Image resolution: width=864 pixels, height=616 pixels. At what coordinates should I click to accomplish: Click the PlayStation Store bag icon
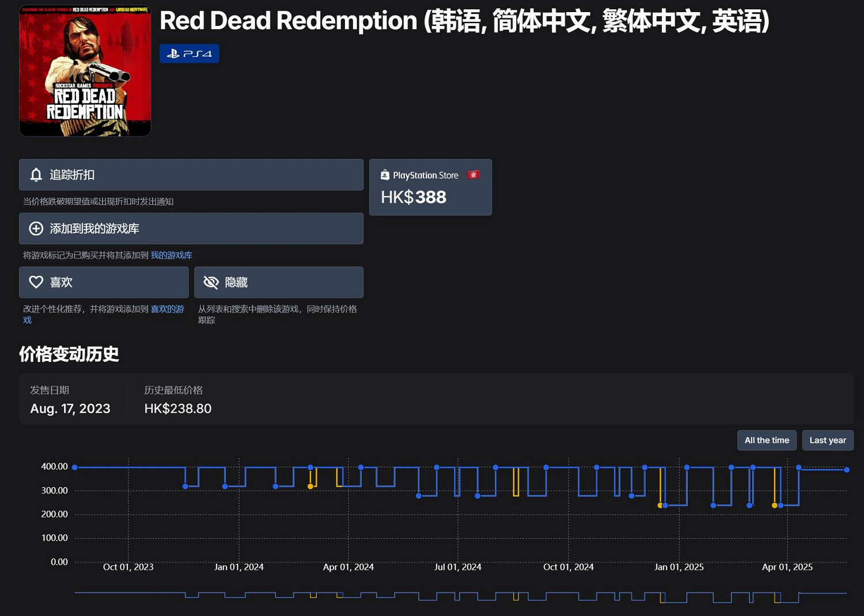coord(385,175)
